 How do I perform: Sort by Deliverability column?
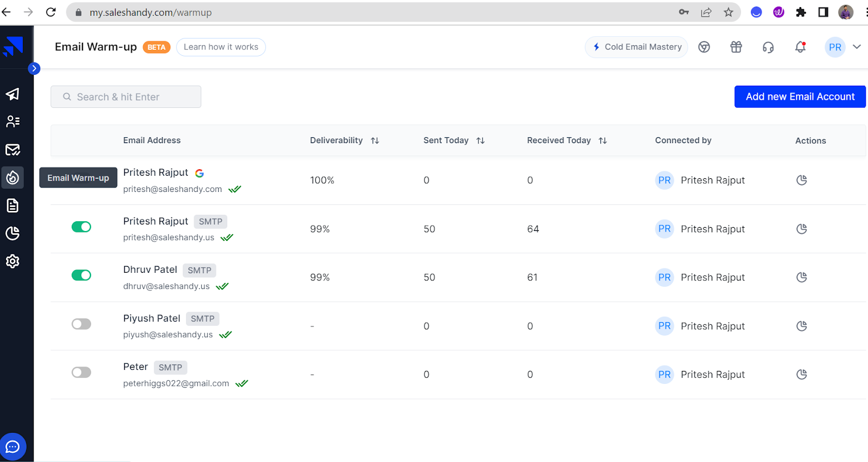(x=375, y=140)
